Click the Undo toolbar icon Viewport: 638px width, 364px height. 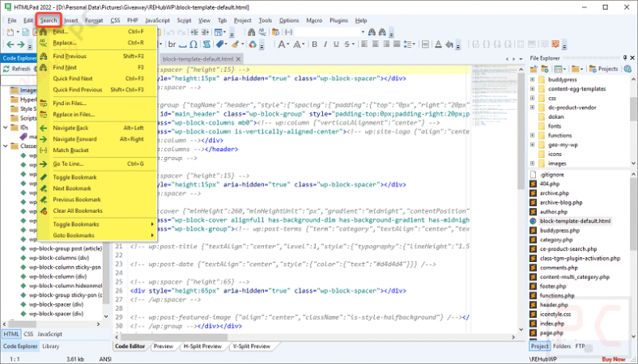pos(171,32)
